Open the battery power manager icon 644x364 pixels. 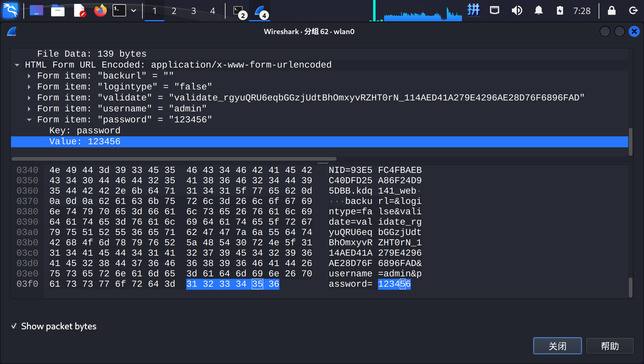pos(560,11)
